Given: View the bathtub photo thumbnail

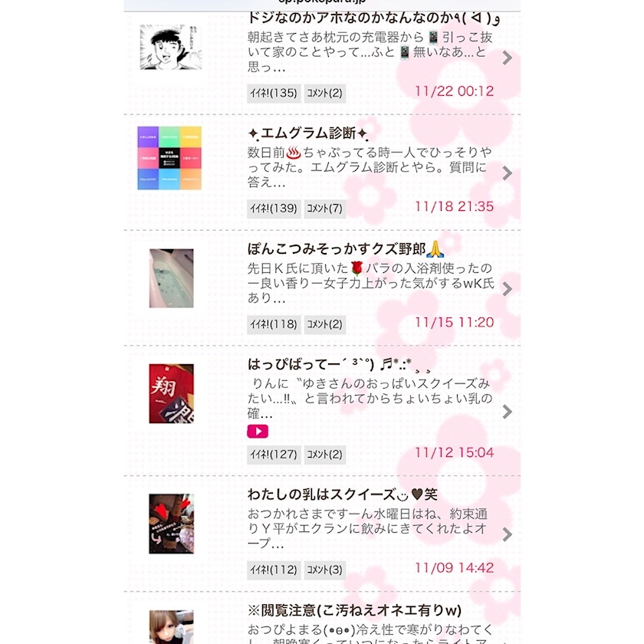Looking at the screenshot, I should (171, 278).
